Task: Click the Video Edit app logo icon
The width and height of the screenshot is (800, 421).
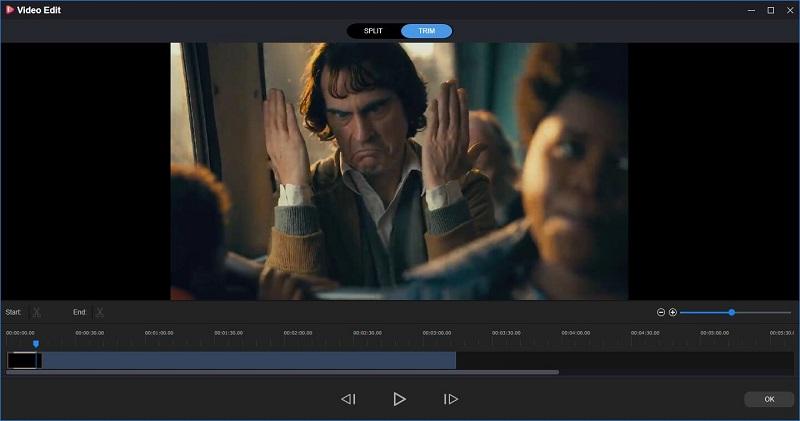Action: tap(9, 10)
